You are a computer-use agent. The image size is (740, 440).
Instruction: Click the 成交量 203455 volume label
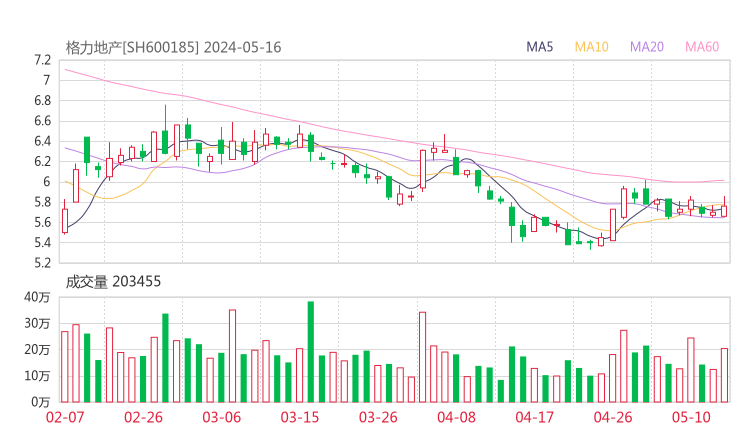pyautogui.click(x=113, y=282)
